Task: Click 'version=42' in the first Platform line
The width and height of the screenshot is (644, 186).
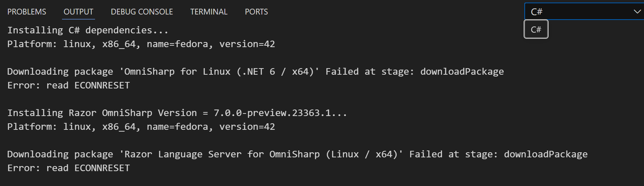Action: pyautogui.click(x=247, y=44)
